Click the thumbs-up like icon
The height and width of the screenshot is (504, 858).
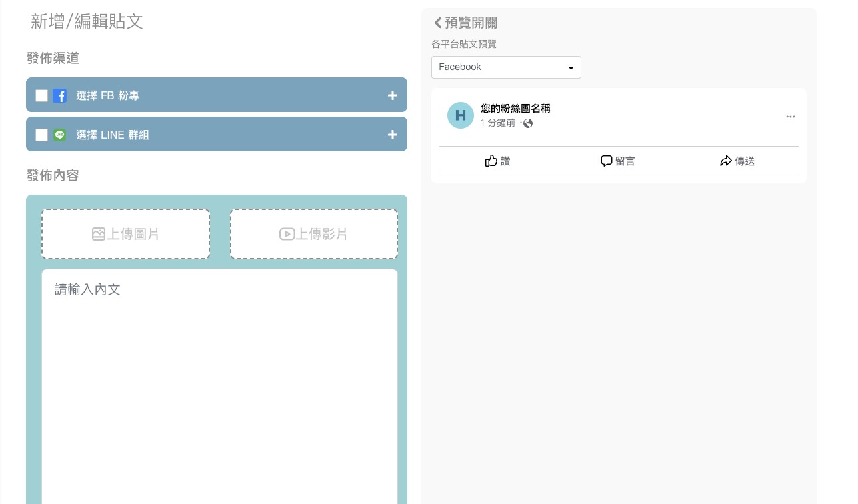click(491, 161)
